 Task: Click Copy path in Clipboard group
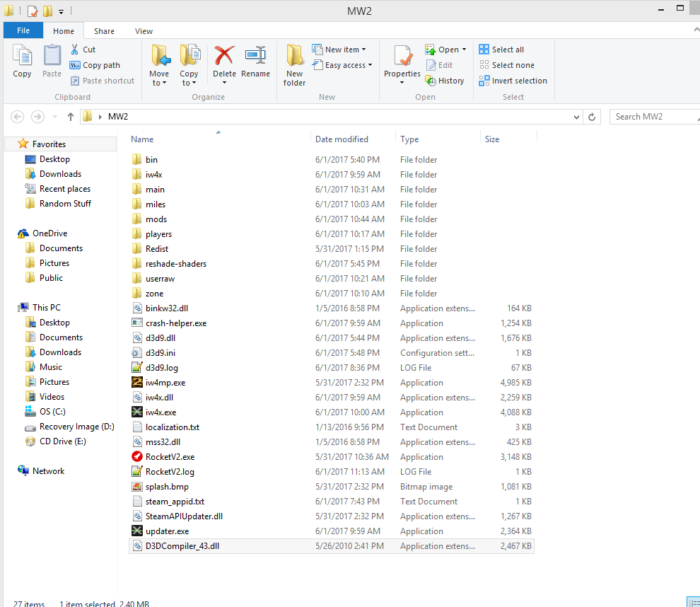(95, 65)
